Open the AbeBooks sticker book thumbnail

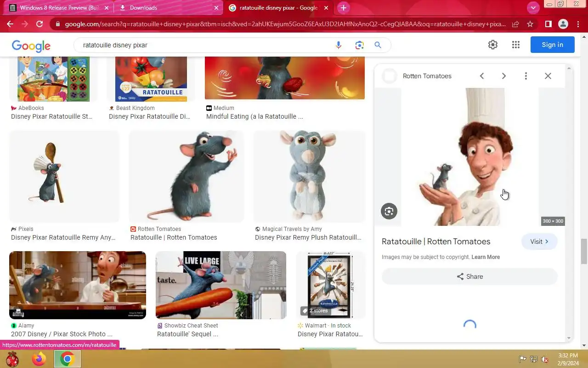53,79
